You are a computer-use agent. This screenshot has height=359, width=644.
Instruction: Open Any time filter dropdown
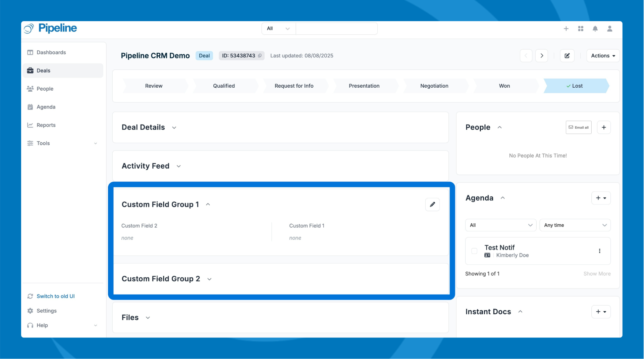pyautogui.click(x=575, y=225)
